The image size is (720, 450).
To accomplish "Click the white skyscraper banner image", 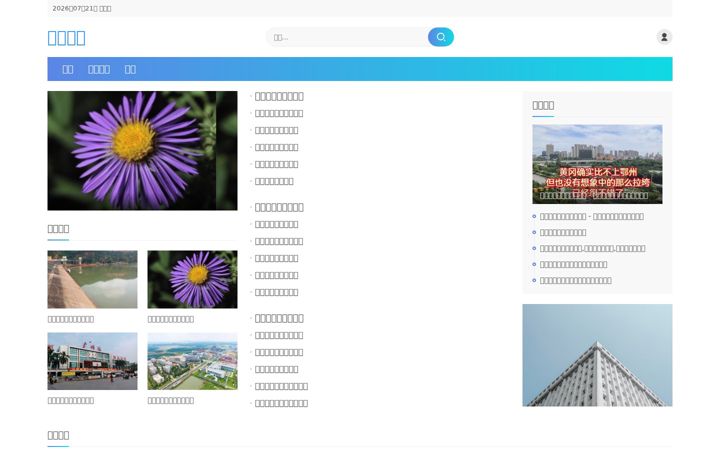I will pos(597,355).
